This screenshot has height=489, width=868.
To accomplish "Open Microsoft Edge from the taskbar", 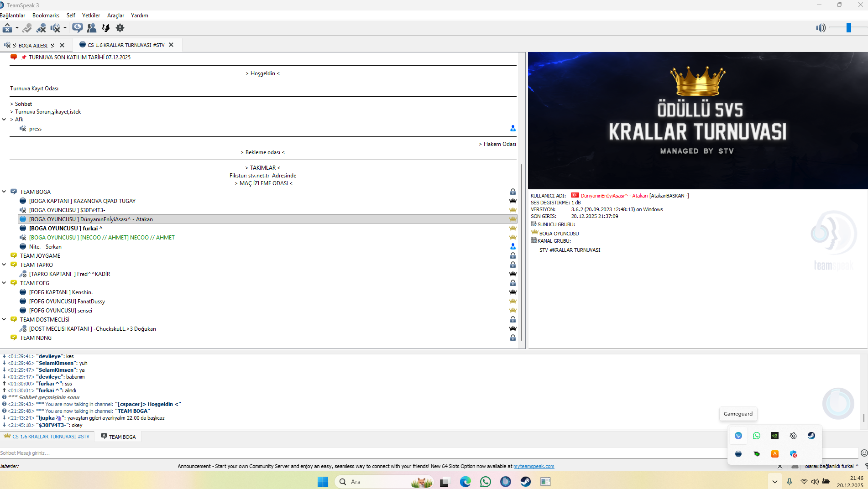I will tap(465, 482).
